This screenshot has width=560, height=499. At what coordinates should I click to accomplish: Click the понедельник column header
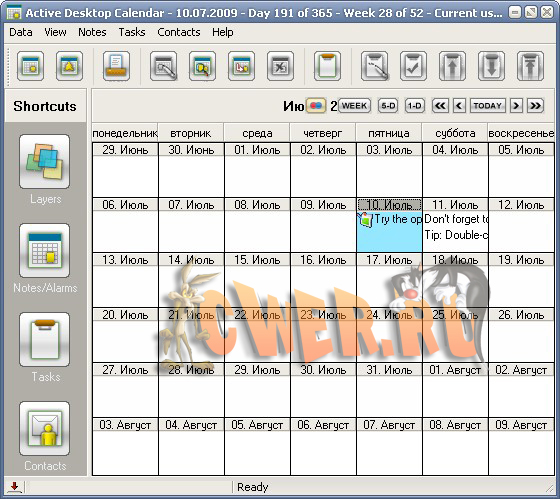(125, 134)
